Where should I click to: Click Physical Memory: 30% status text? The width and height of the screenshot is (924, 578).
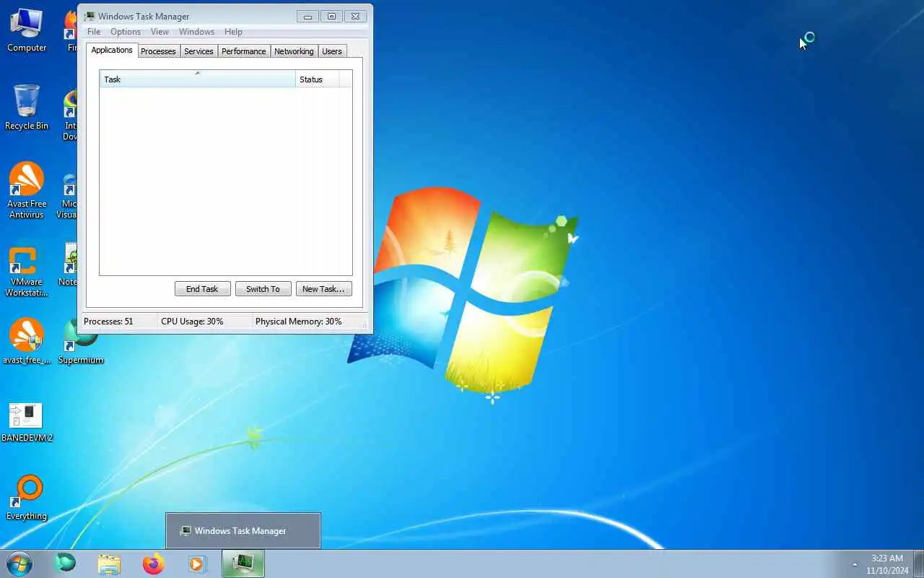coord(298,322)
